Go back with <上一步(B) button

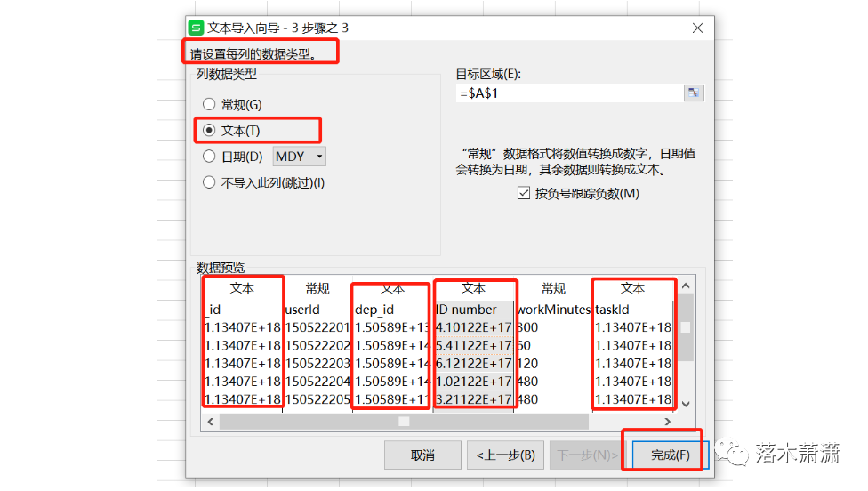coord(505,455)
